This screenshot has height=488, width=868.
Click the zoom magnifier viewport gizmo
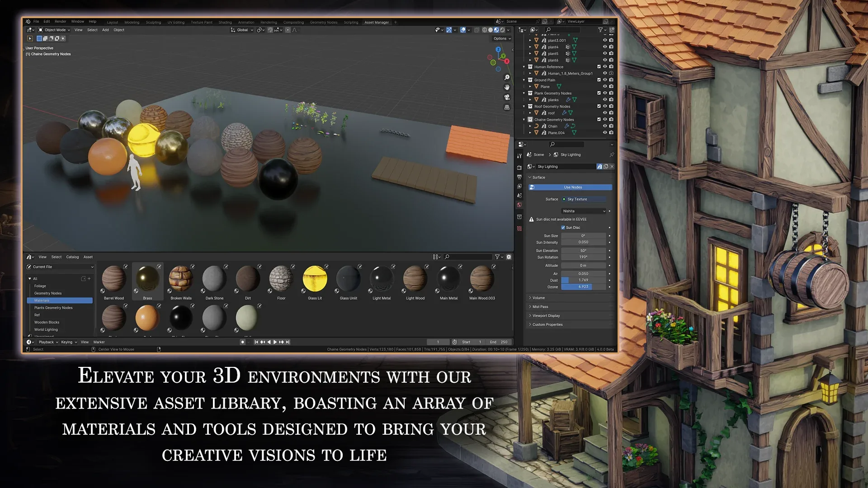coord(507,78)
